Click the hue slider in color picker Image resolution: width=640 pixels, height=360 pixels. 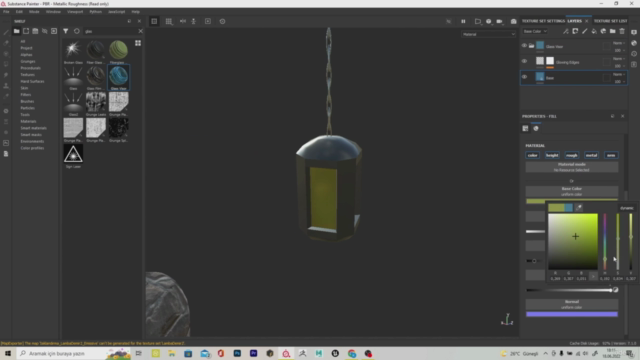(x=605, y=241)
